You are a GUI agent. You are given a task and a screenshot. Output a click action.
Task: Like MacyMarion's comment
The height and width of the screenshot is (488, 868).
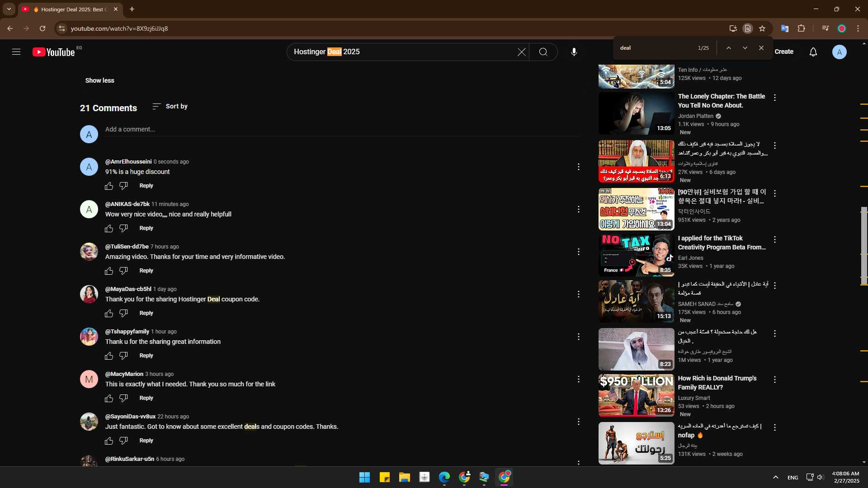click(109, 399)
